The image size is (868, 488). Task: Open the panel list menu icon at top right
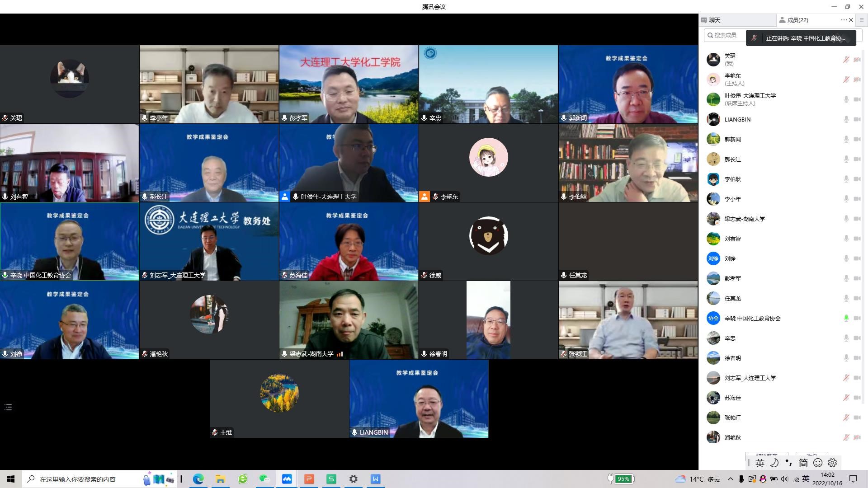862,20
